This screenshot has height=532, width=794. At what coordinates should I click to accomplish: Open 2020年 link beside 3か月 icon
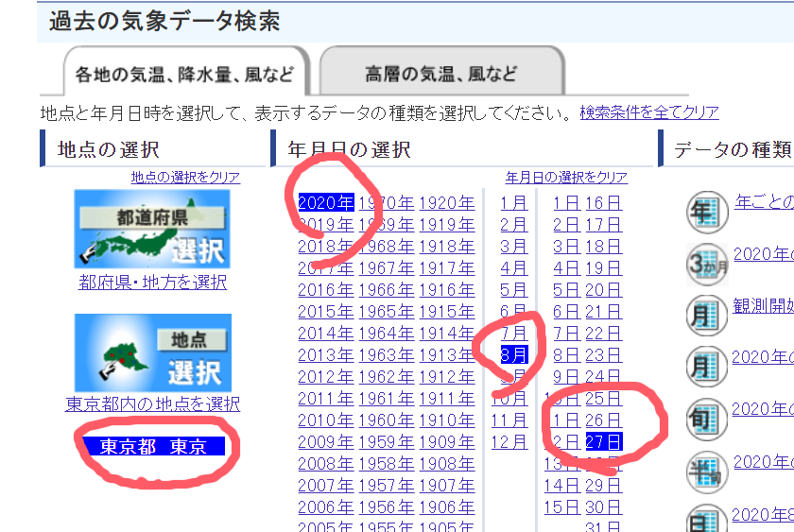click(764, 253)
